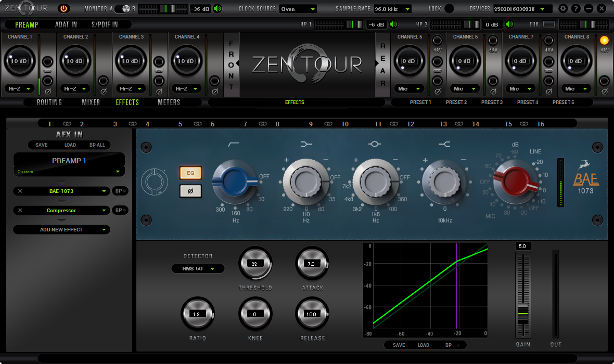Open help with the question mark icon
Viewport: 614px width, 364px height.
click(575, 8)
